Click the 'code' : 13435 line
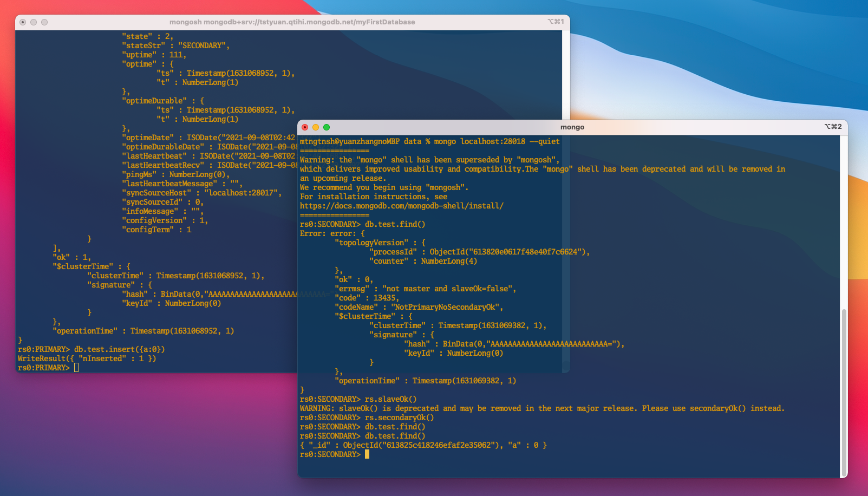This screenshot has width=868, height=496. [x=367, y=298]
